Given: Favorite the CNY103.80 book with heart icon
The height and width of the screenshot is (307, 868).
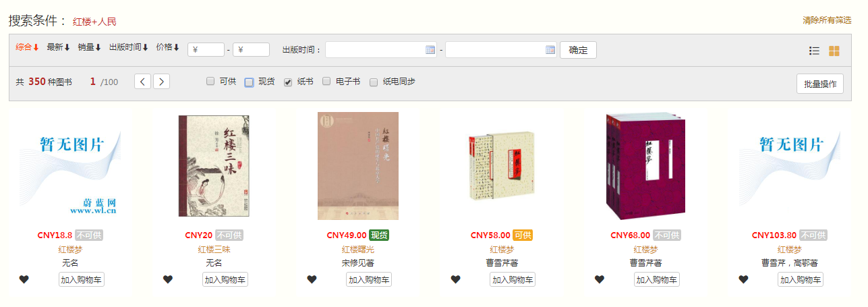Looking at the screenshot, I should point(743,279).
